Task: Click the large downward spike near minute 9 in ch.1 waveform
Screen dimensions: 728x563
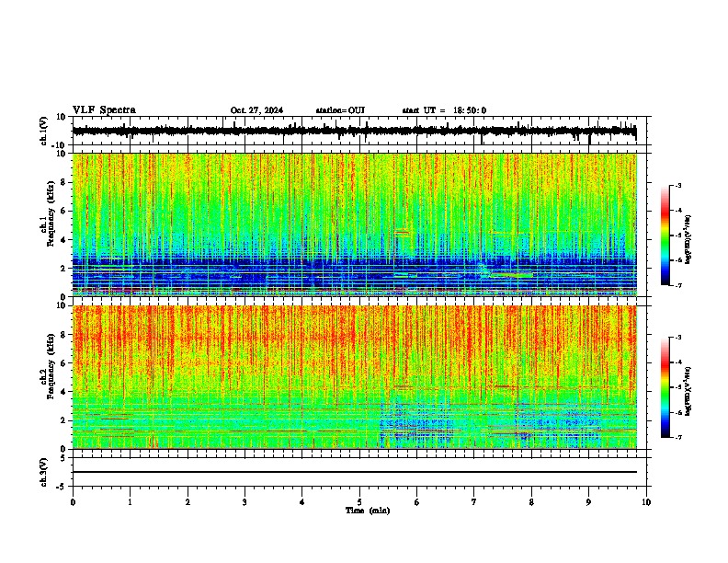Action: click(589, 140)
